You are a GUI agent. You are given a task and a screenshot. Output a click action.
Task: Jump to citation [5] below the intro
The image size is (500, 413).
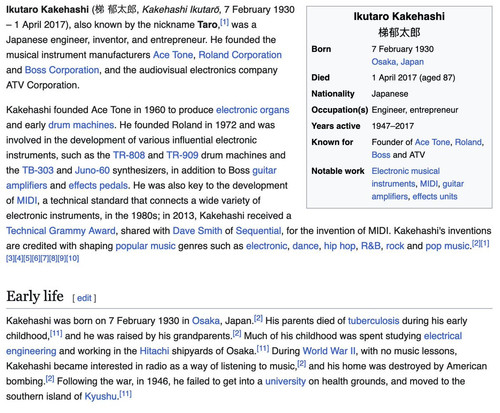click(27, 258)
